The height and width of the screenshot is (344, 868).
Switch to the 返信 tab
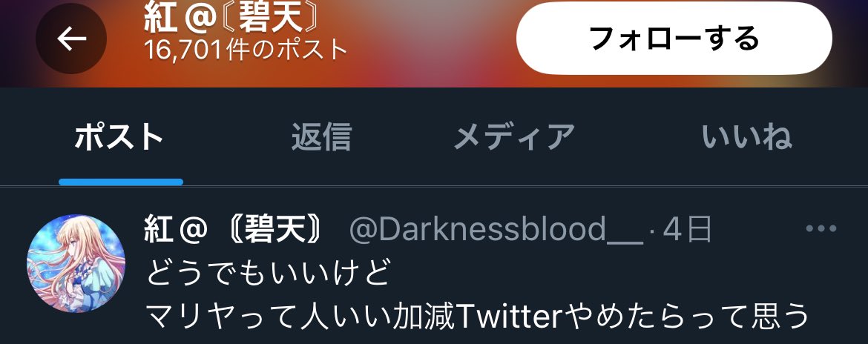pyautogui.click(x=322, y=137)
